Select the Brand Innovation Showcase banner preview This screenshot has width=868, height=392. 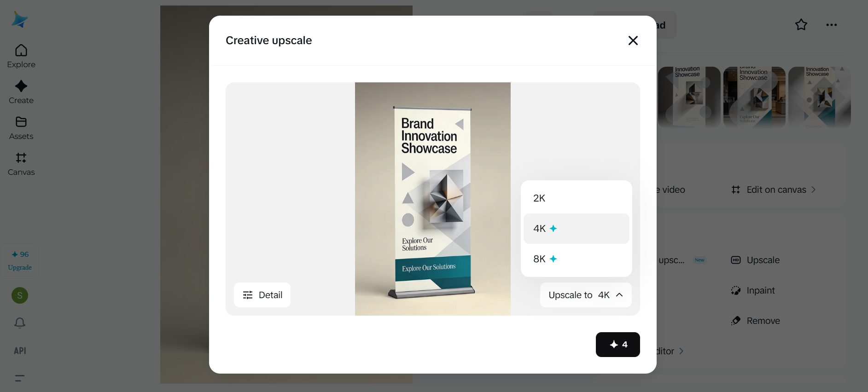(x=432, y=199)
